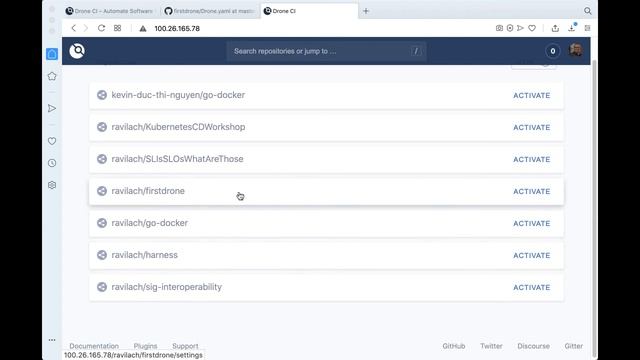The height and width of the screenshot is (360, 640).
Task: Open kevin-duc-thi-nguyen/go-docker repository name
Action: [x=178, y=95]
